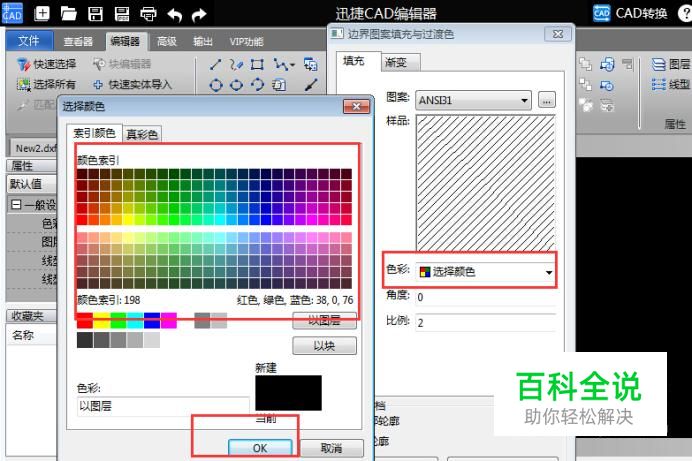Pick the blue standard color swatch
692x461 pixels.
pos(152,321)
